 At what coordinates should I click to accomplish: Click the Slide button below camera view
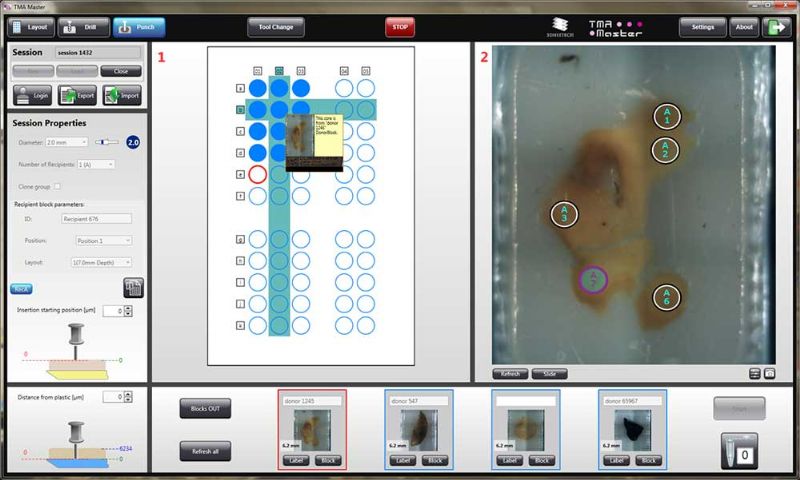point(549,374)
